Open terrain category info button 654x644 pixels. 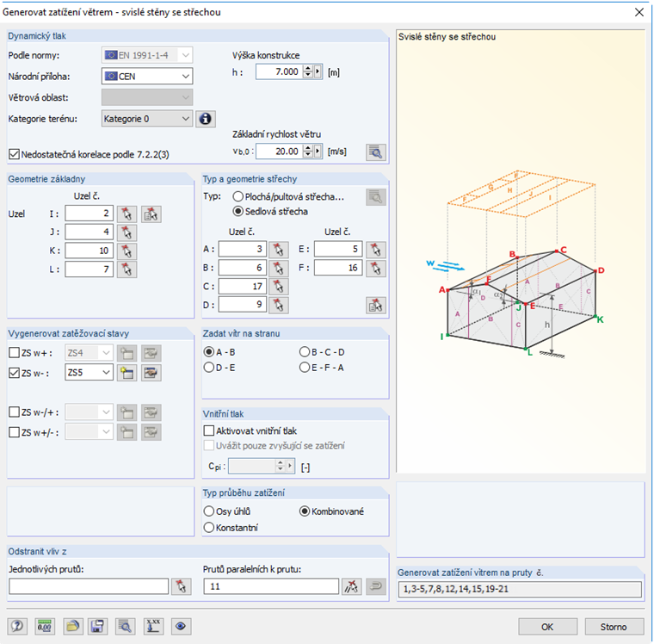[205, 119]
